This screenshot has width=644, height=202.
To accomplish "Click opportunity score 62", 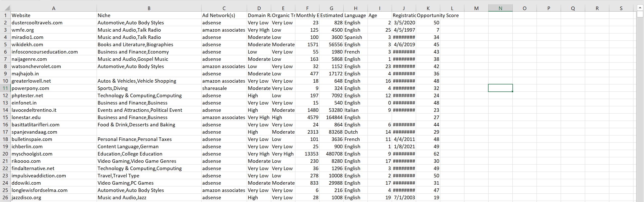I will click(428, 154).
